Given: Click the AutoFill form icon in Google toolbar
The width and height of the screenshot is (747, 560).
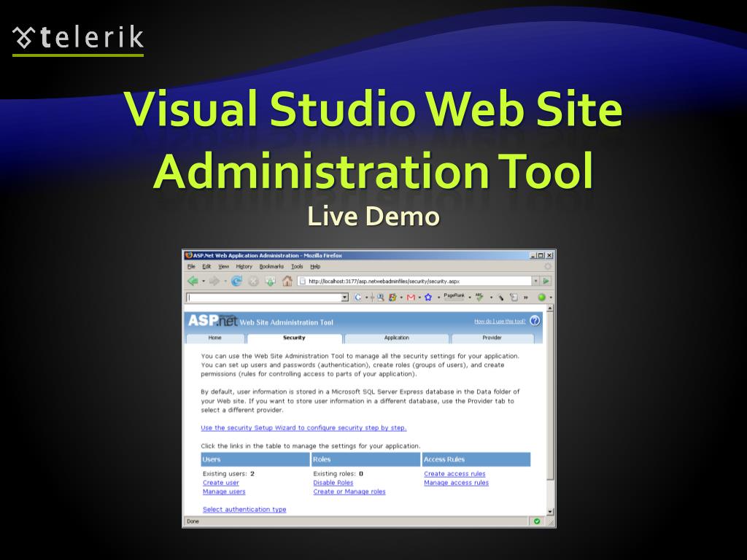Looking at the screenshot, I should tap(514, 297).
